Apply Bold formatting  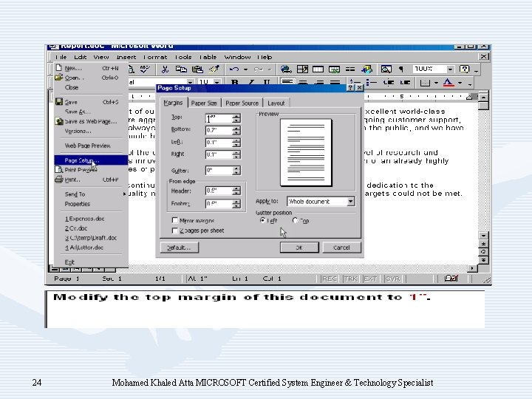tap(234, 82)
